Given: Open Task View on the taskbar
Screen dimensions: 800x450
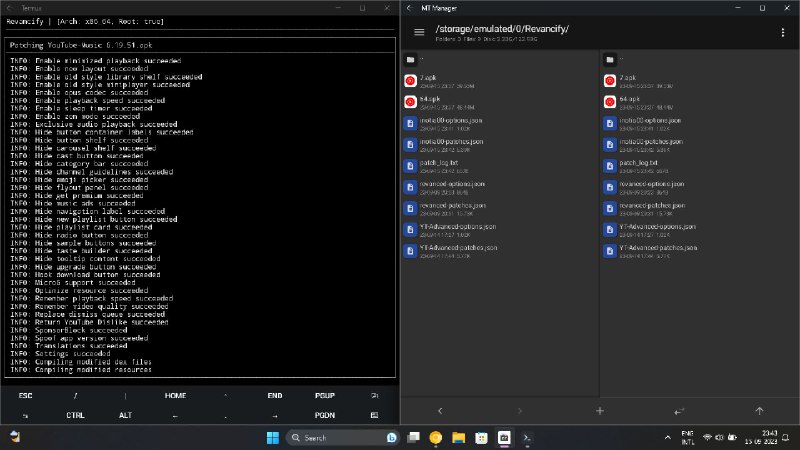Looking at the screenshot, I should click(x=413, y=438).
